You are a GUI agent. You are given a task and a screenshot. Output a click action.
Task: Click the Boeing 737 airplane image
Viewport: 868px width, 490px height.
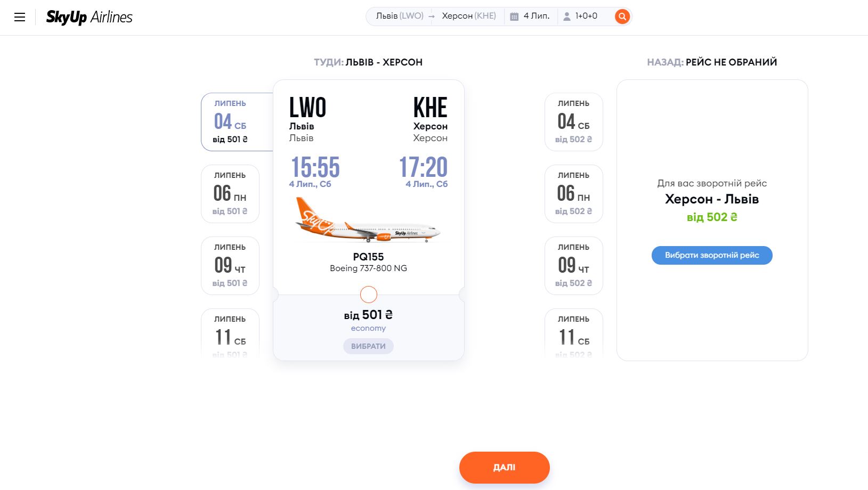[368, 220]
